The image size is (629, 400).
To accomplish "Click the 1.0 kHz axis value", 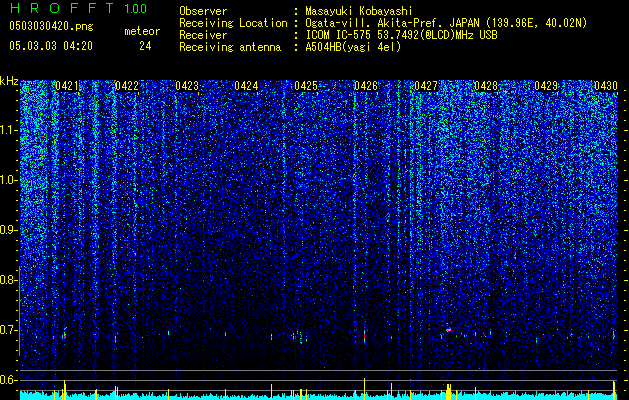I will (8, 180).
